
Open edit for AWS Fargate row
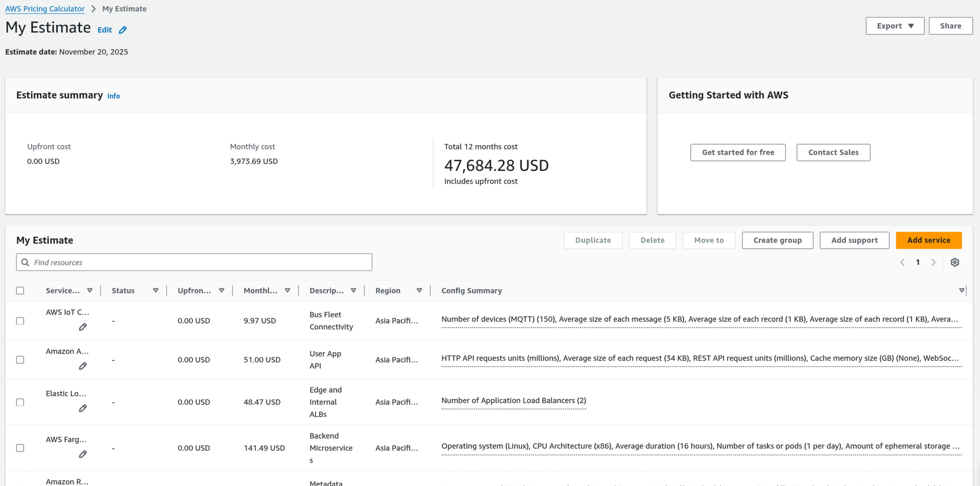(83, 454)
